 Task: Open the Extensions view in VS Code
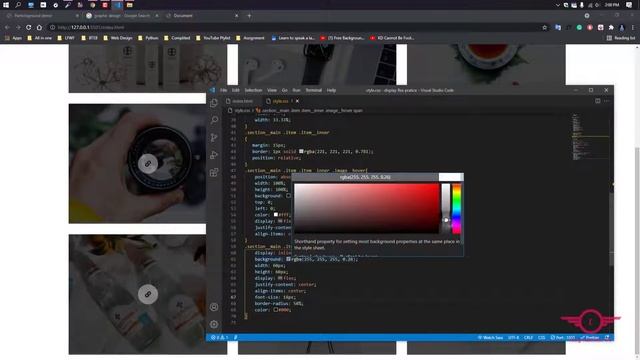(214, 172)
